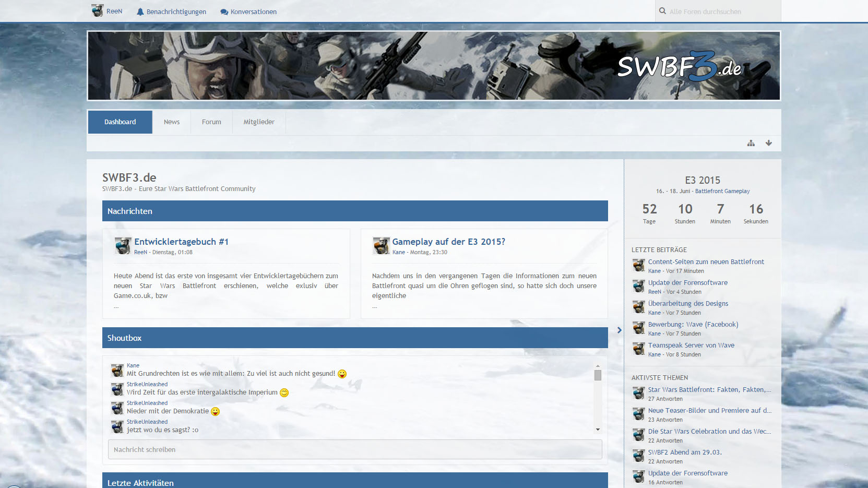This screenshot has height=488, width=868.
Task: Click avatar next to Gameplay auf der E3 2015?
Action: (x=381, y=245)
